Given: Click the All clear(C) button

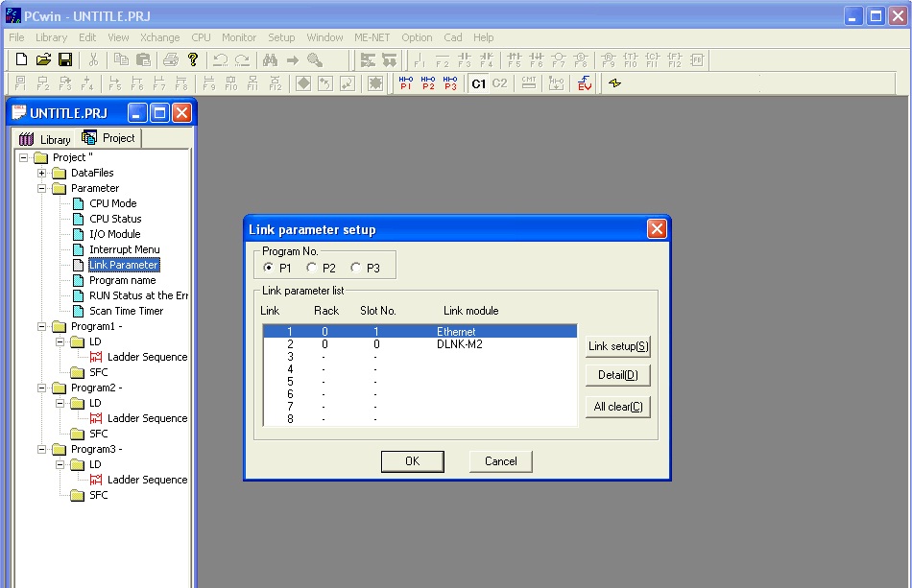Looking at the screenshot, I should click(617, 407).
